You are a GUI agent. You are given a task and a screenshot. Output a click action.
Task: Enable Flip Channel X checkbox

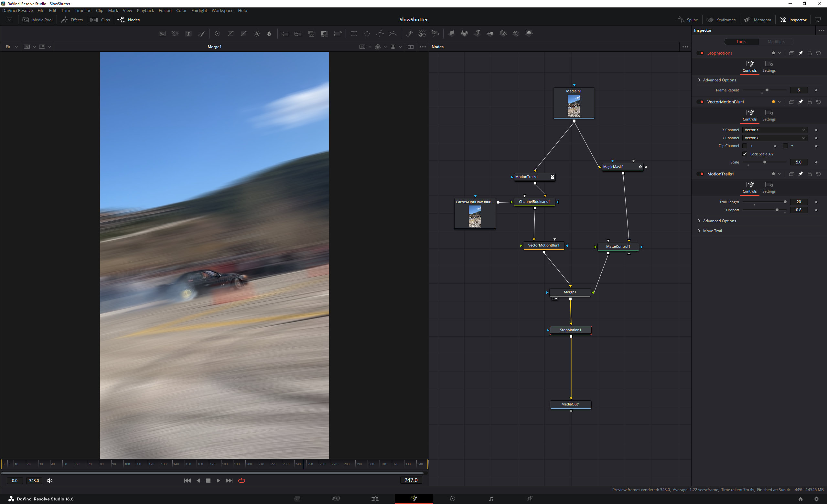(745, 146)
